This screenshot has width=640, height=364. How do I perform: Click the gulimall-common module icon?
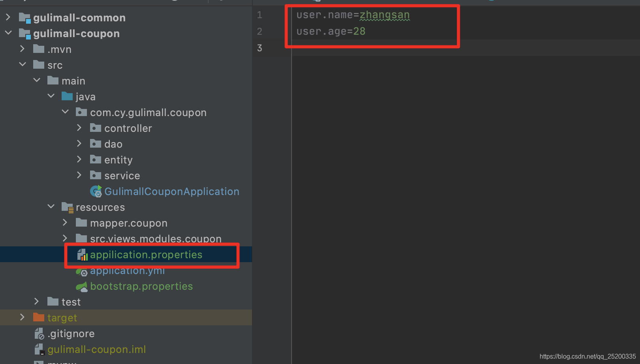(24, 18)
